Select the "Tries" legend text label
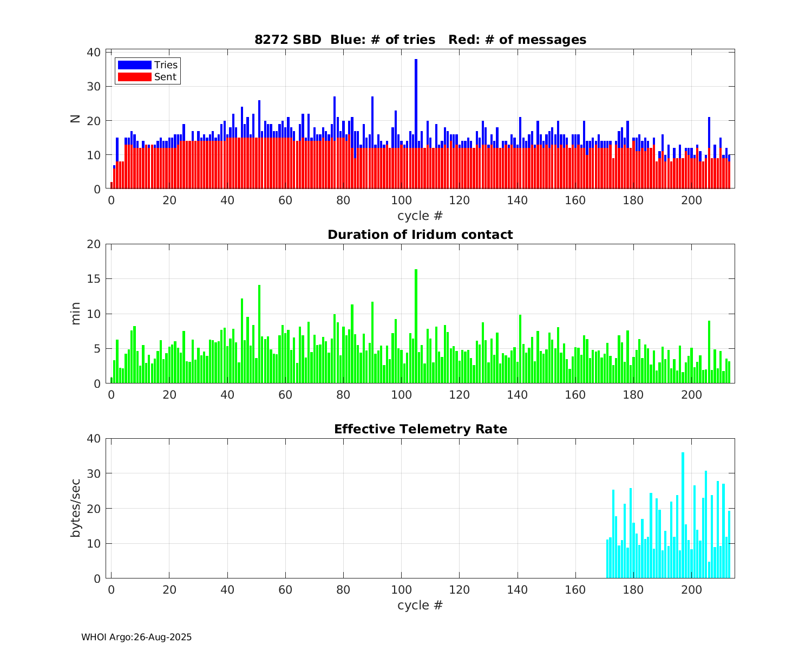 [166, 65]
